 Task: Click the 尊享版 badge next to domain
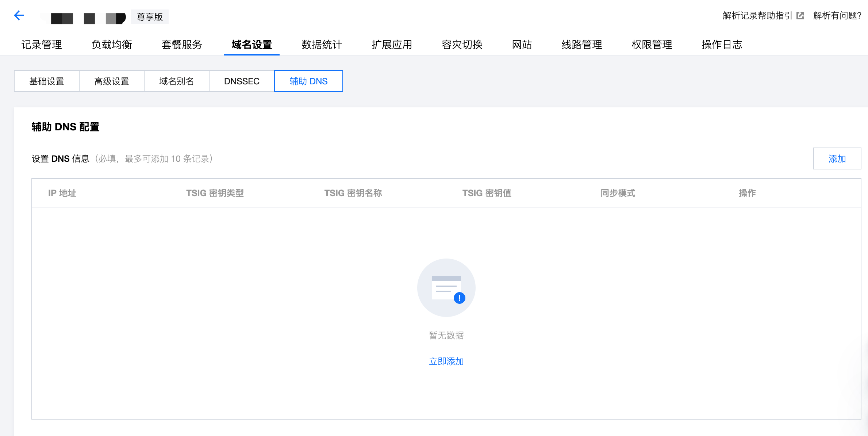(149, 17)
